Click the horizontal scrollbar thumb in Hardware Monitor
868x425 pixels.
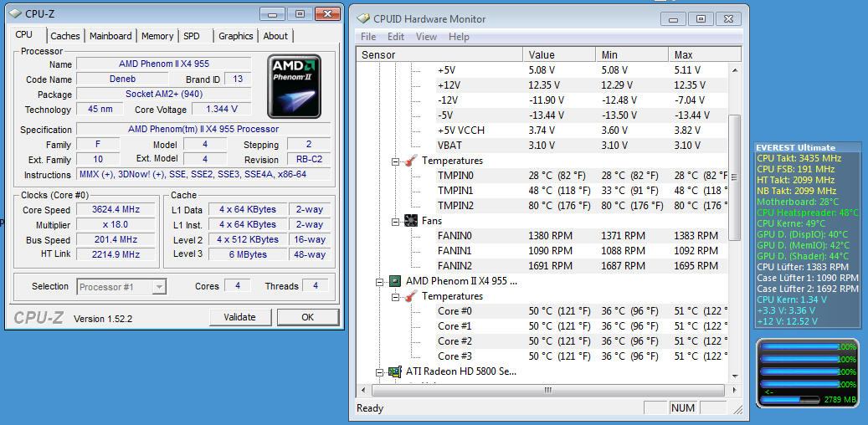click(548, 390)
